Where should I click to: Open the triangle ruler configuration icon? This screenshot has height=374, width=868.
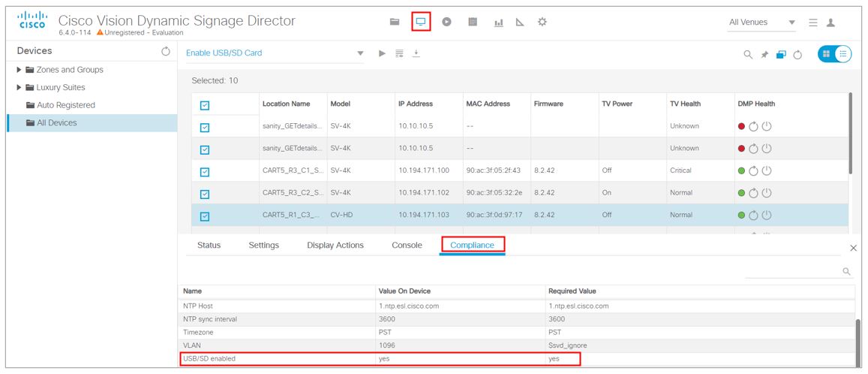click(520, 23)
